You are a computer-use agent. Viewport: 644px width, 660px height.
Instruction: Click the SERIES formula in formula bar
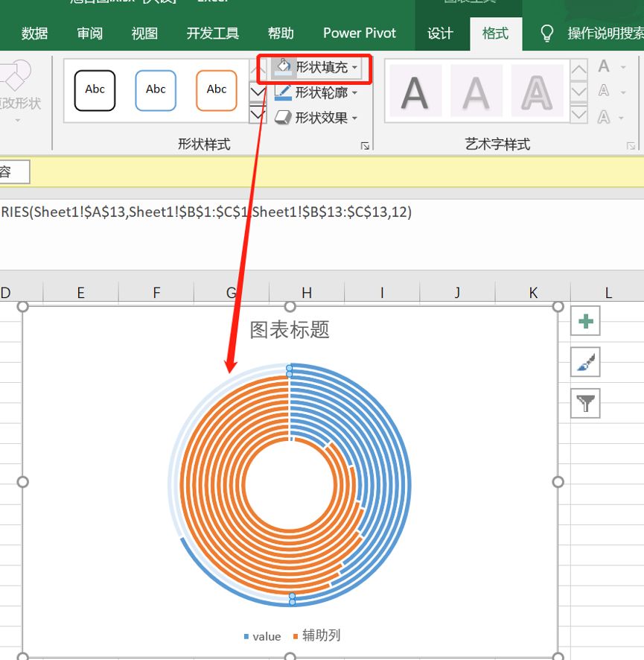(206, 212)
